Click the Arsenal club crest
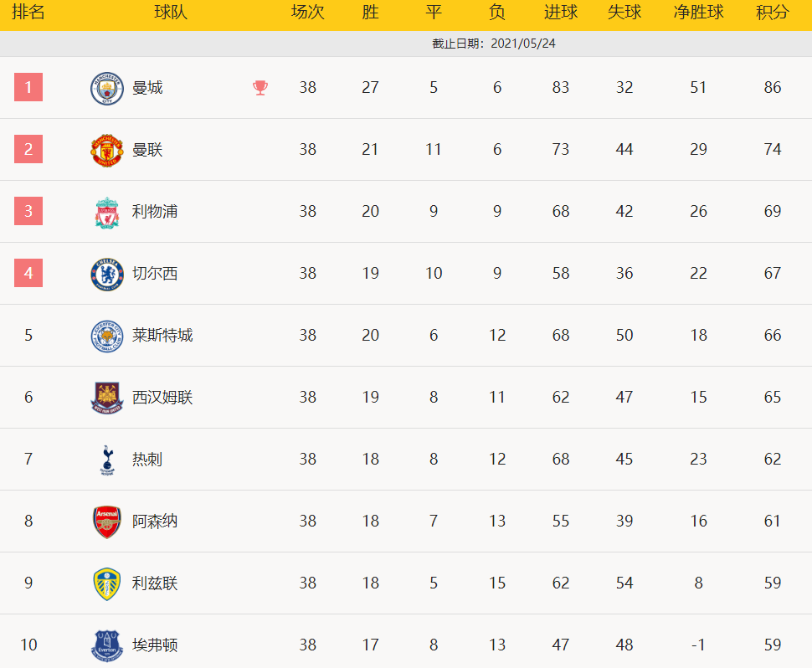The image size is (812, 668). pos(106,522)
